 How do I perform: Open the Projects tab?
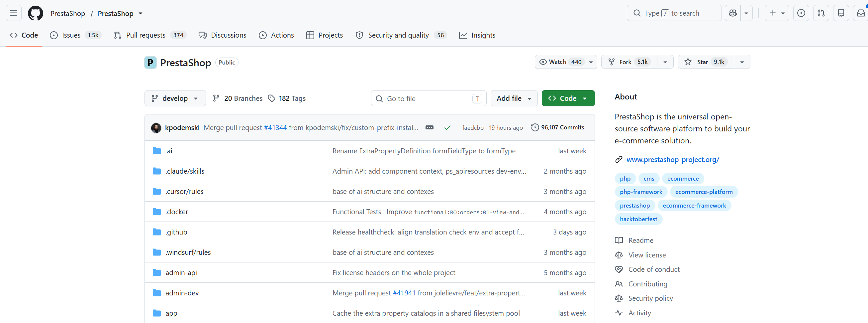tap(325, 35)
